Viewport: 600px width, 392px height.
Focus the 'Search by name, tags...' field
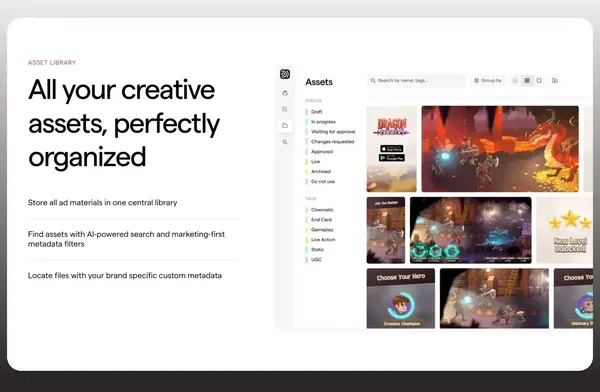416,80
